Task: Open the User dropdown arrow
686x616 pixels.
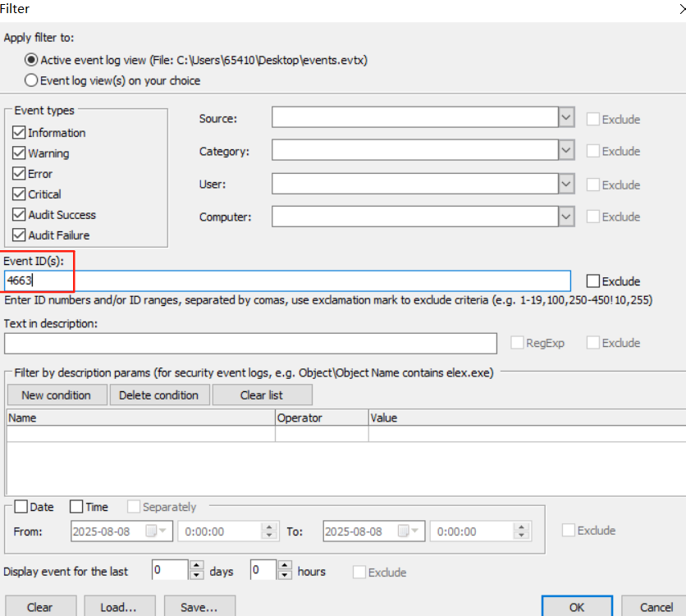Action: pos(566,184)
